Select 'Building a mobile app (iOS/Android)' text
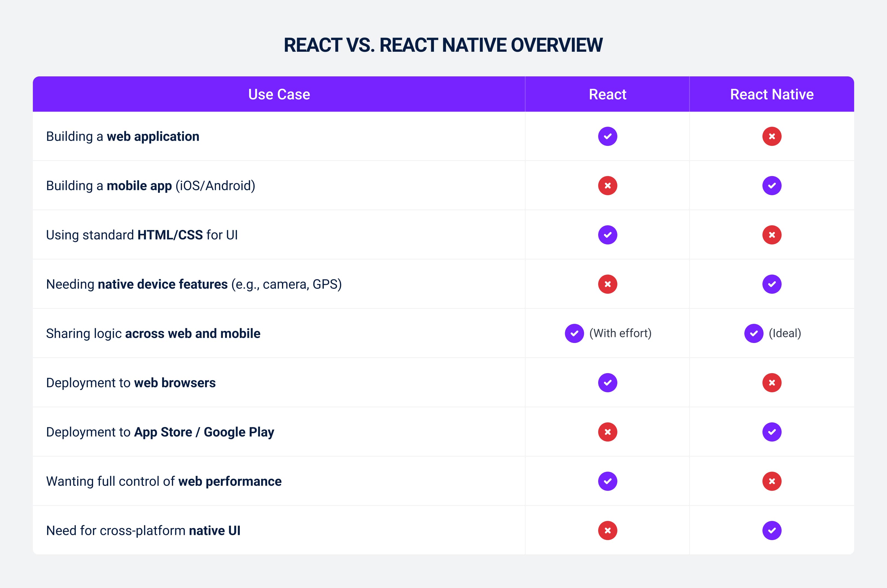 (151, 186)
